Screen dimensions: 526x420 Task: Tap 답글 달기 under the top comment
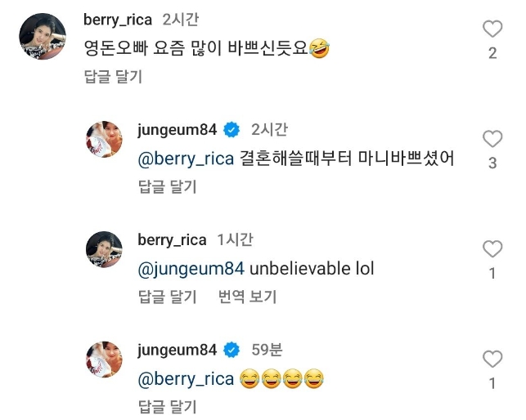coord(113,77)
